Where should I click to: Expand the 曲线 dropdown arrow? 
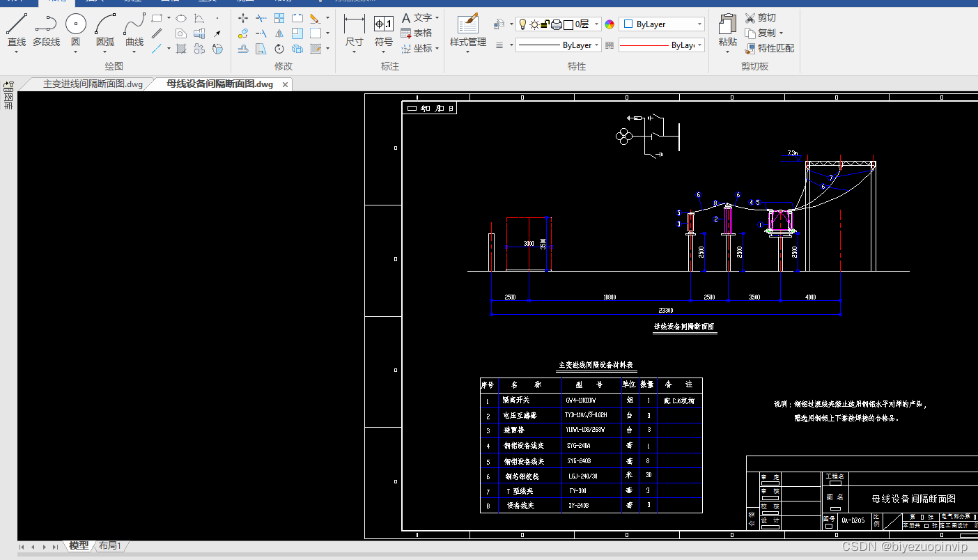tap(134, 52)
